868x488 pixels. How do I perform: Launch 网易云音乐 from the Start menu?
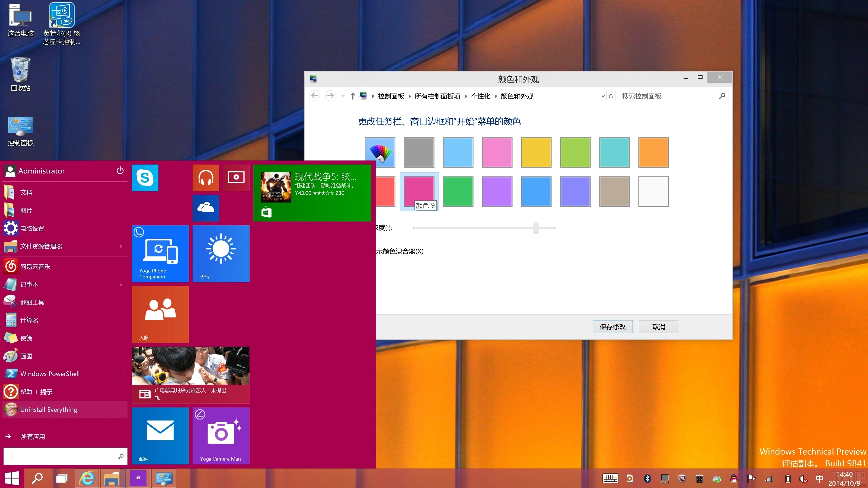pyautogui.click(x=65, y=267)
